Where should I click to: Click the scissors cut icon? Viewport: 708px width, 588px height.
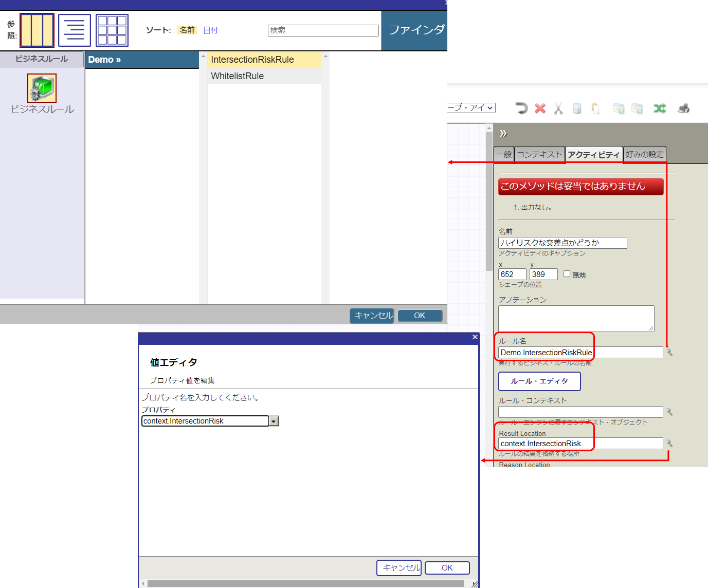pyautogui.click(x=558, y=108)
